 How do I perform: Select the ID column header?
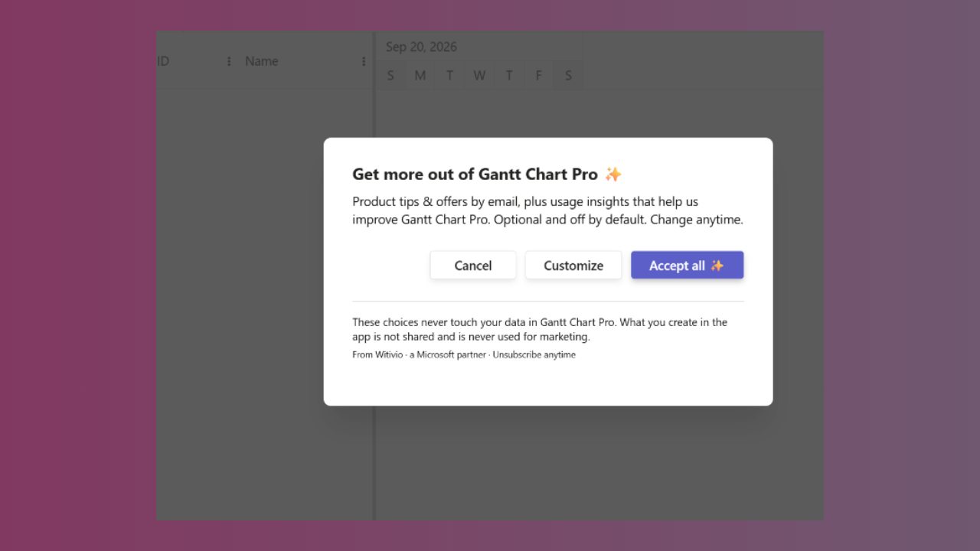point(163,61)
